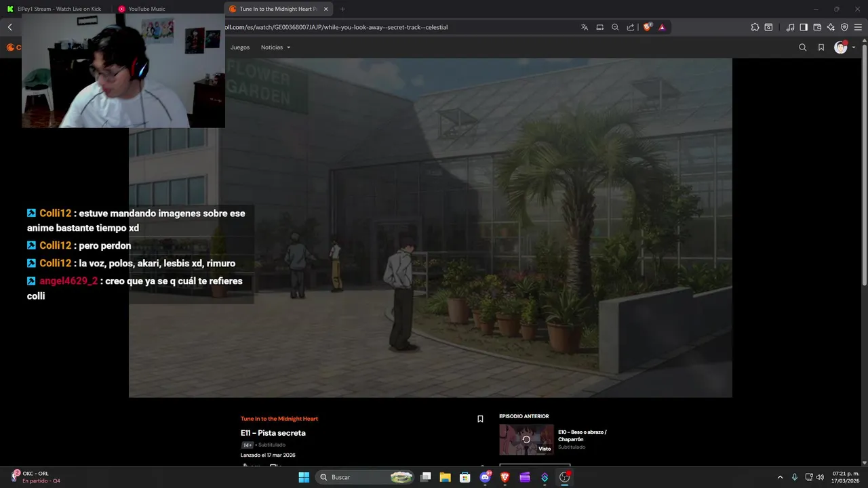The height and width of the screenshot is (488, 868).
Task: Click the toolbar icon beside the extensions puzzle
Action: (x=768, y=27)
